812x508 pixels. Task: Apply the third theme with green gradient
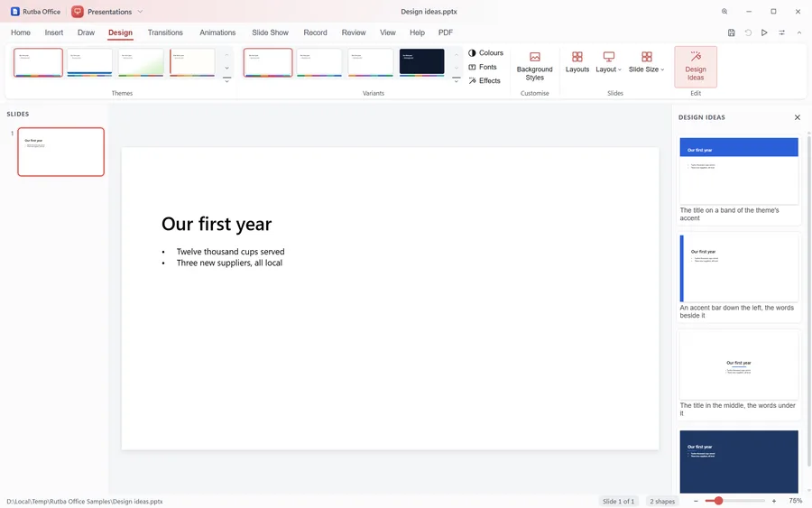(x=141, y=62)
